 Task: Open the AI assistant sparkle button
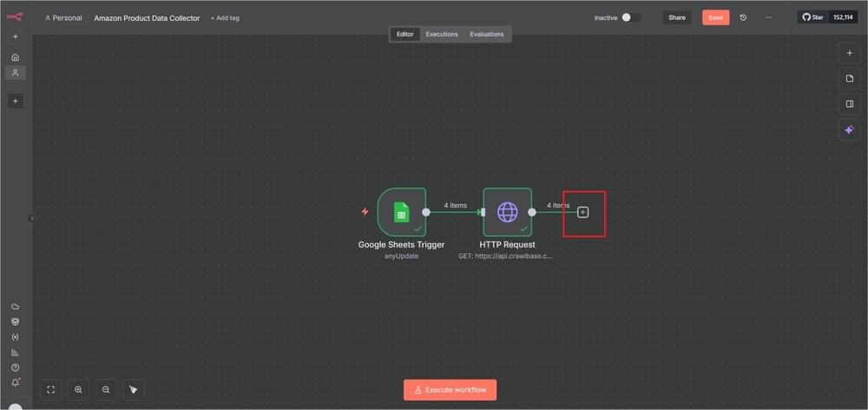click(850, 129)
